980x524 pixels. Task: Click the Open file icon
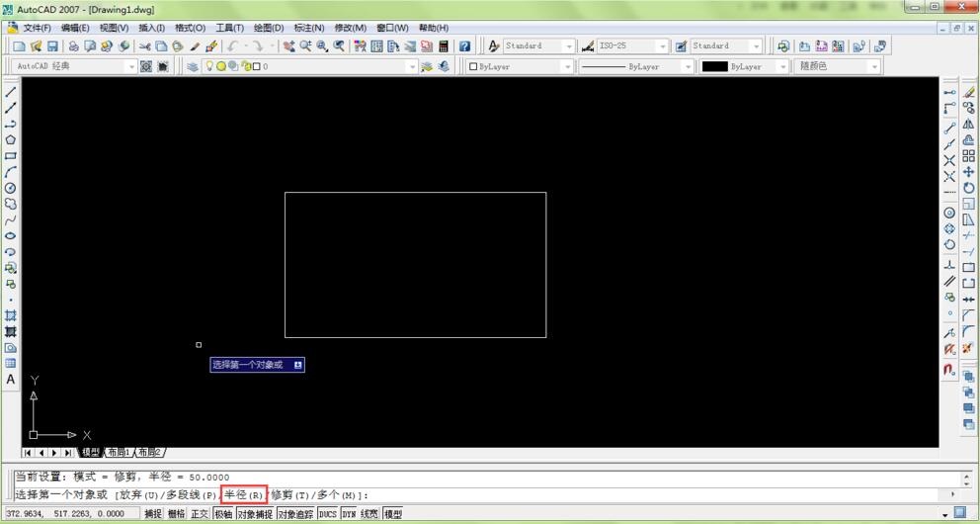click(x=37, y=45)
